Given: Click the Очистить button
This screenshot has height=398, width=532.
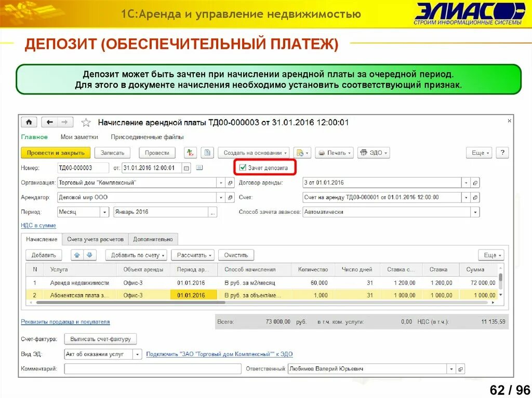Looking at the screenshot, I should pos(236,255).
